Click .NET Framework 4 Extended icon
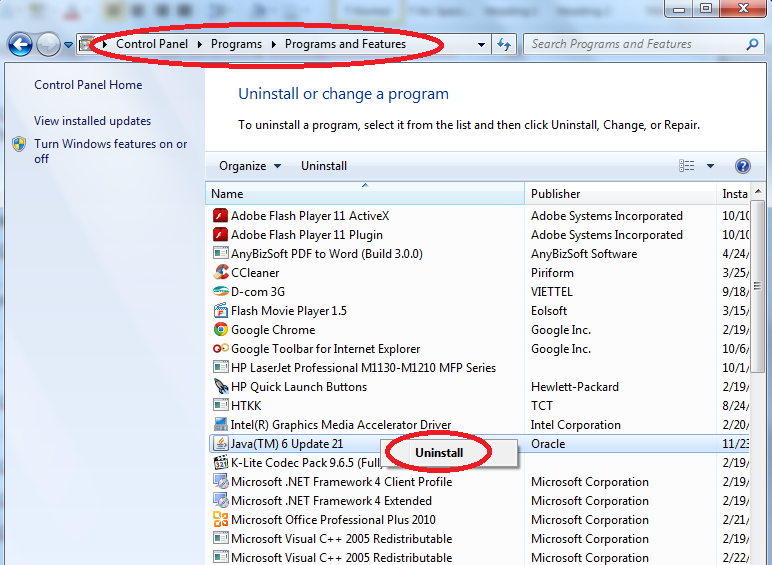 [x=220, y=501]
